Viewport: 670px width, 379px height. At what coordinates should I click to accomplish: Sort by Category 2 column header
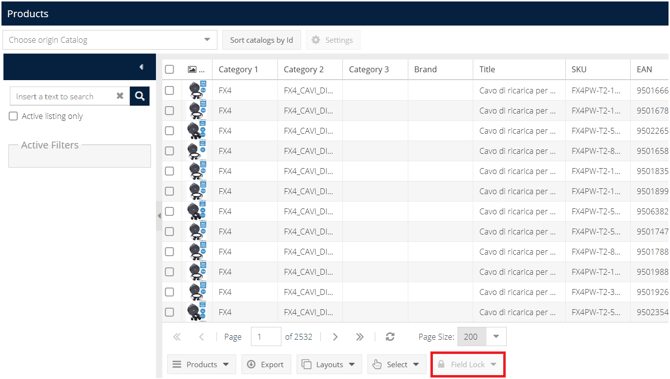click(310, 69)
